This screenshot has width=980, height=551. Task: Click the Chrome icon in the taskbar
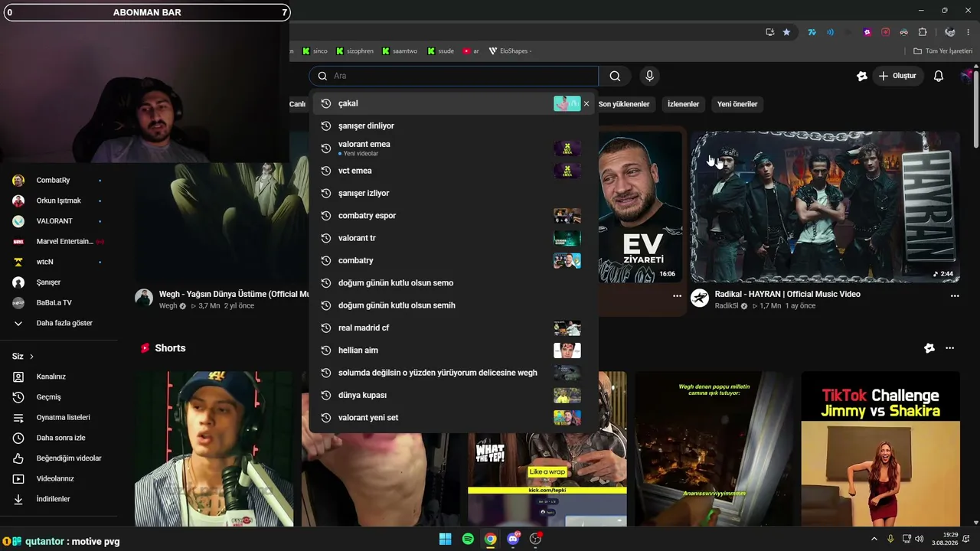pyautogui.click(x=490, y=539)
